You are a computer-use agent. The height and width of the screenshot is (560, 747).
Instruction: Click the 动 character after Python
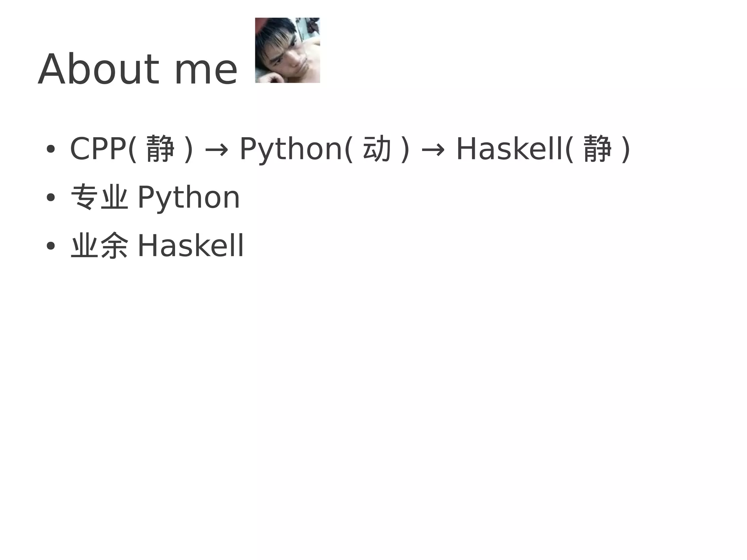tap(377, 149)
